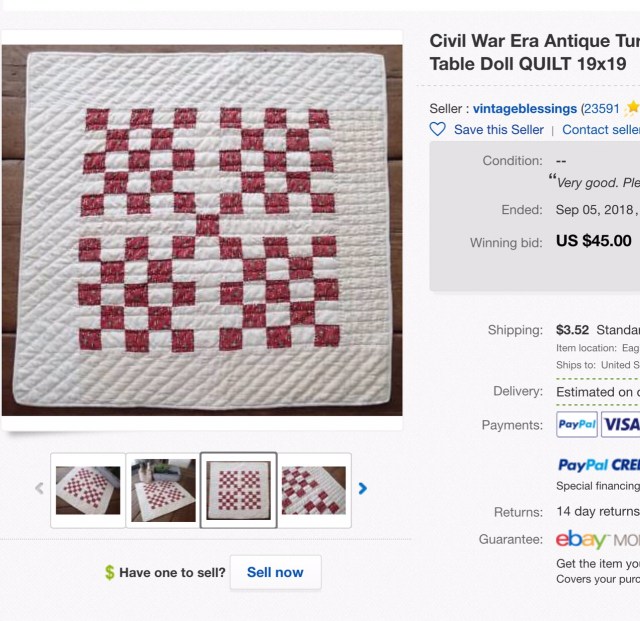Select the first quilt thumbnail
The width and height of the screenshot is (640, 621).
point(88,490)
